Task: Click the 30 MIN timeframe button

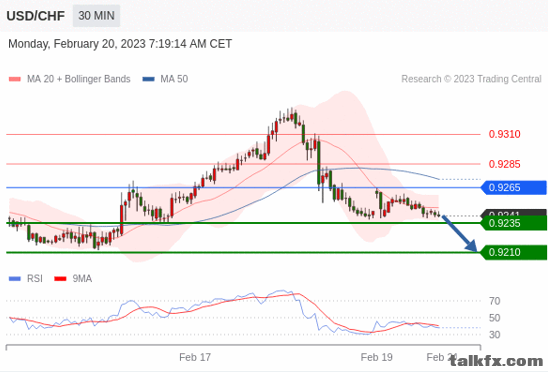Action: point(96,16)
